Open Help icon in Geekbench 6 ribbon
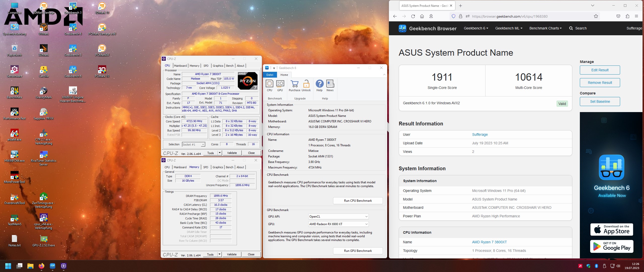The height and width of the screenshot is (272, 644). [x=319, y=86]
